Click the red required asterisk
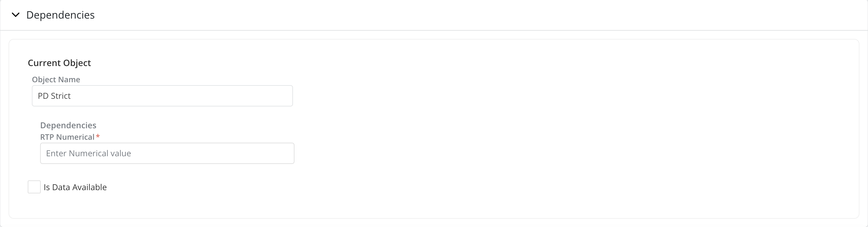This screenshot has height=227, width=868. coord(98,136)
